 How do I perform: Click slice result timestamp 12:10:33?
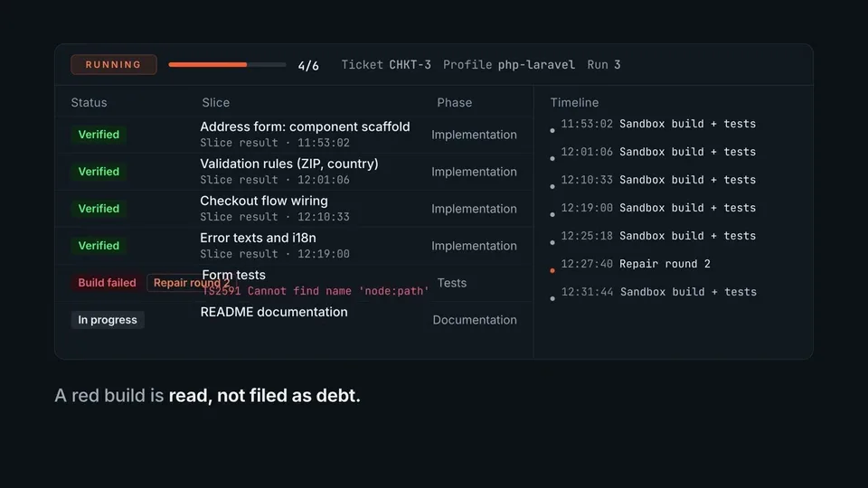click(x=324, y=217)
